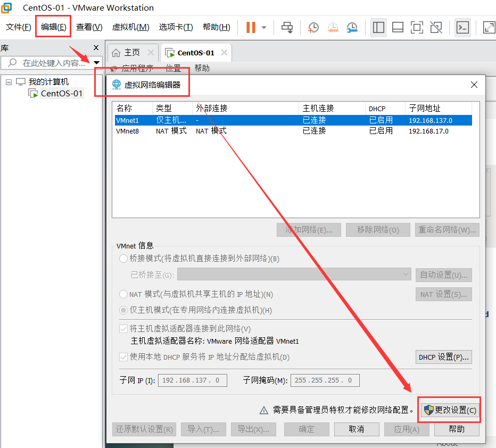
Task: Toggle the thumbnail bar icon
Action: coord(398,28)
